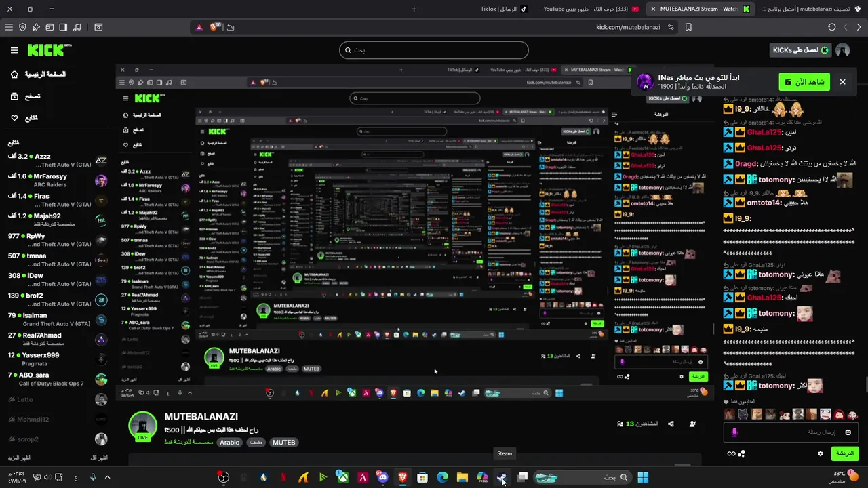Select brof2 channel in sidebar
The height and width of the screenshot is (488, 868).
coord(58,300)
